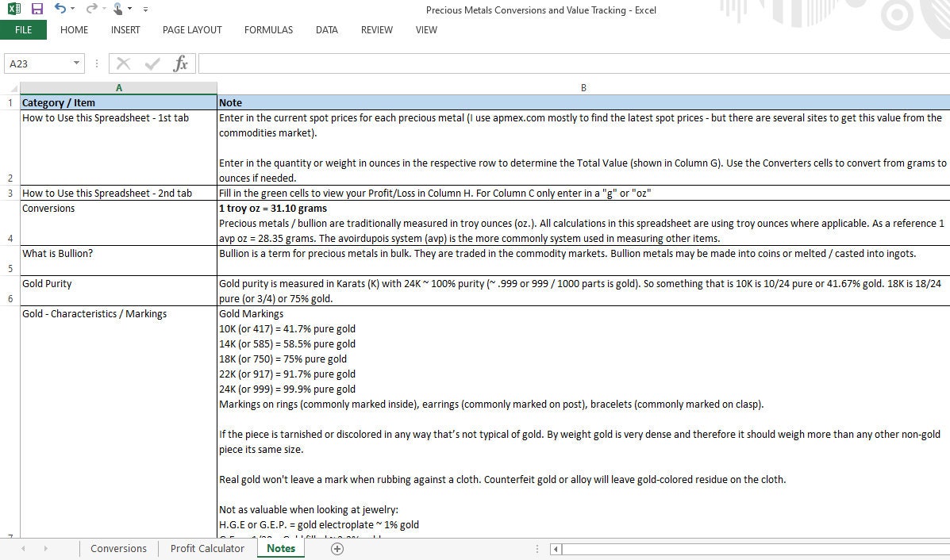Image resolution: width=950 pixels, height=560 pixels.
Task: Open the Customize Quick Access Toolbar dropdown
Action: (x=144, y=10)
